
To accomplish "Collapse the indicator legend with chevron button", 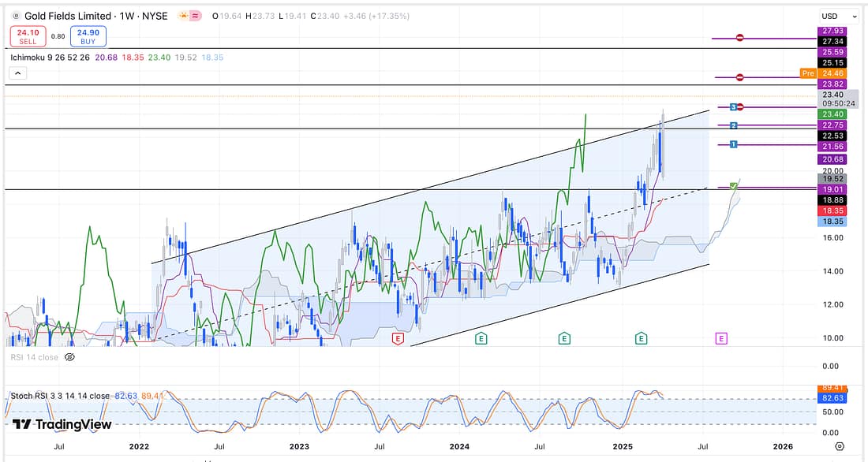I will point(17,73).
